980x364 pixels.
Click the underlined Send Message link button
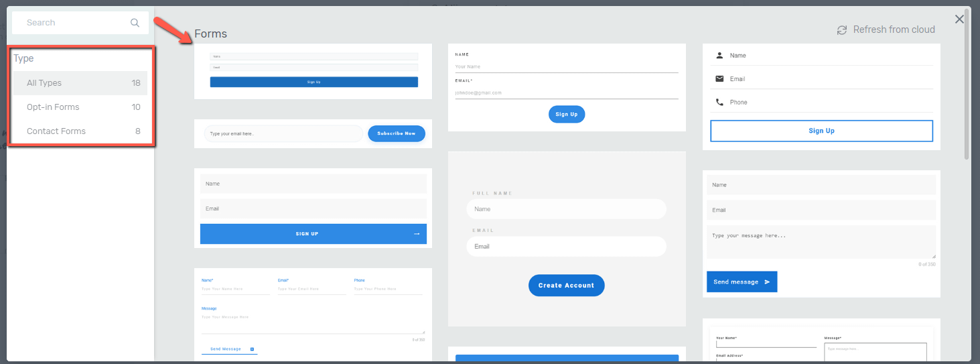(x=229, y=349)
